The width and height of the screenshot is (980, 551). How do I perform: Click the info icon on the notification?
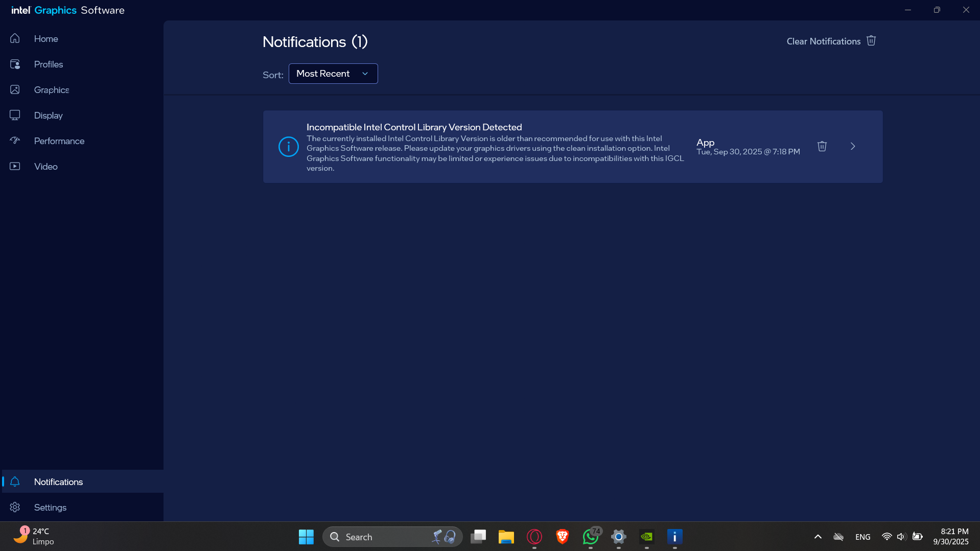[289, 147]
